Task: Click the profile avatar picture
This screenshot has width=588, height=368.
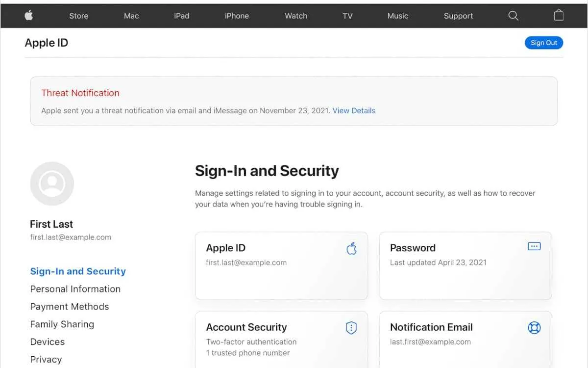Action: coord(52,184)
